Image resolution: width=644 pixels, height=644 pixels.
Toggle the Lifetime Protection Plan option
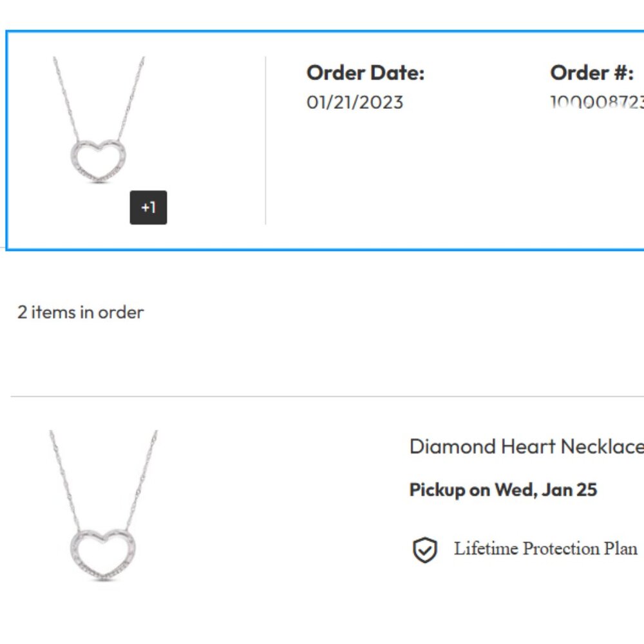(545, 549)
